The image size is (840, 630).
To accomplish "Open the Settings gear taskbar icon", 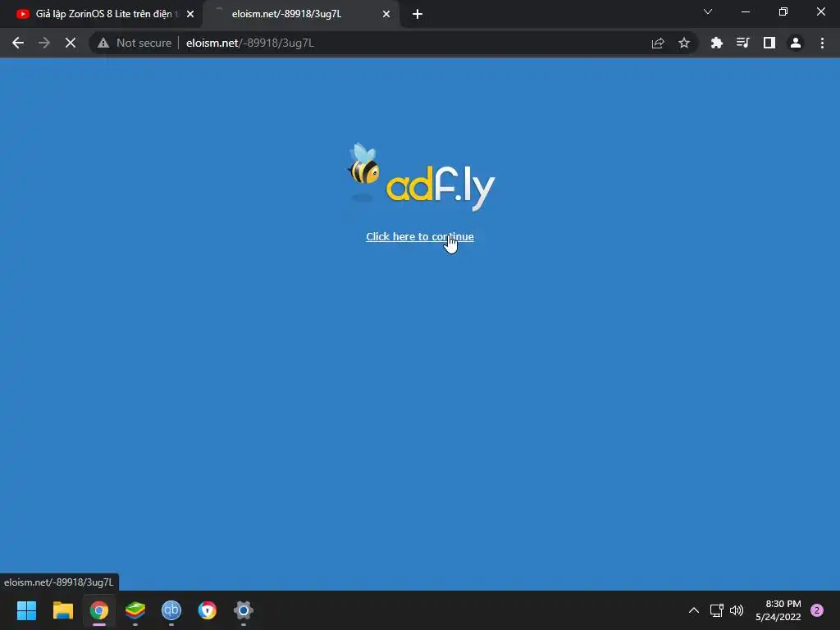I will tap(243, 610).
